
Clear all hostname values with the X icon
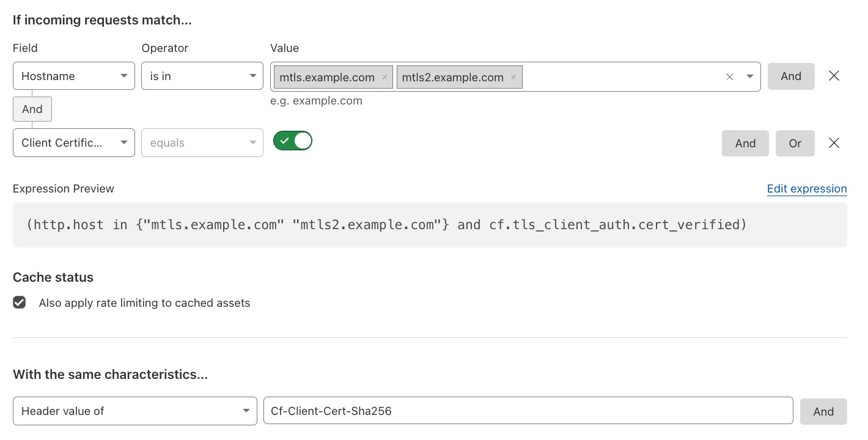point(729,76)
